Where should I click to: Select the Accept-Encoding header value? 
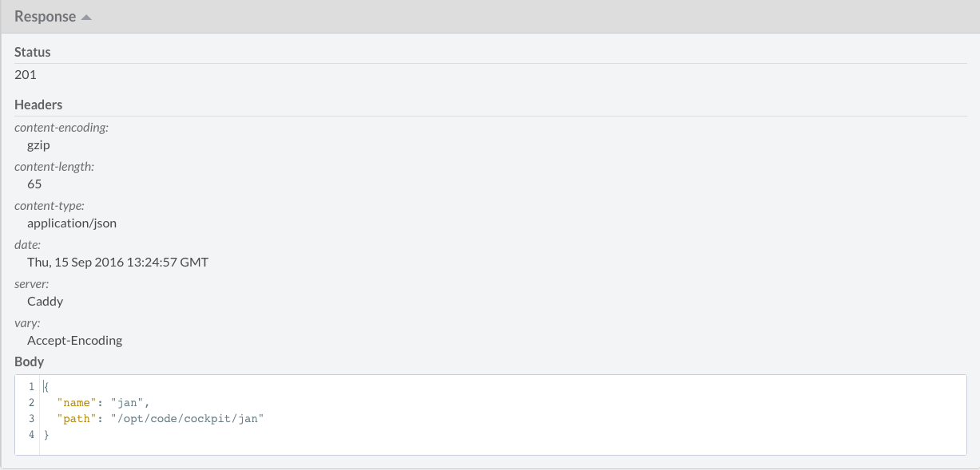[74, 341]
